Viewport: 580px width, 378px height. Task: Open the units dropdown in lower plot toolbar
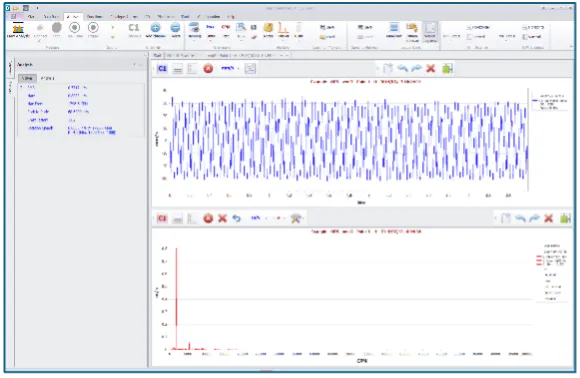click(266, 218)
